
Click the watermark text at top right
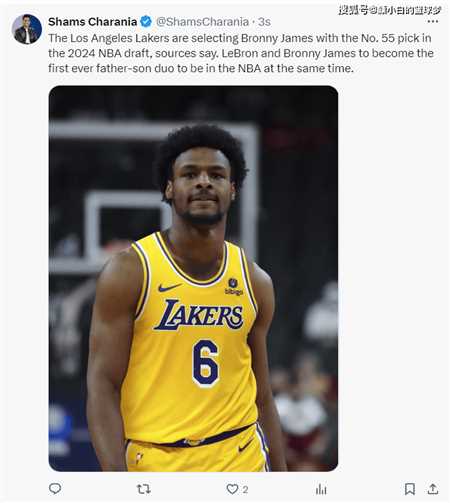(390, 10)
